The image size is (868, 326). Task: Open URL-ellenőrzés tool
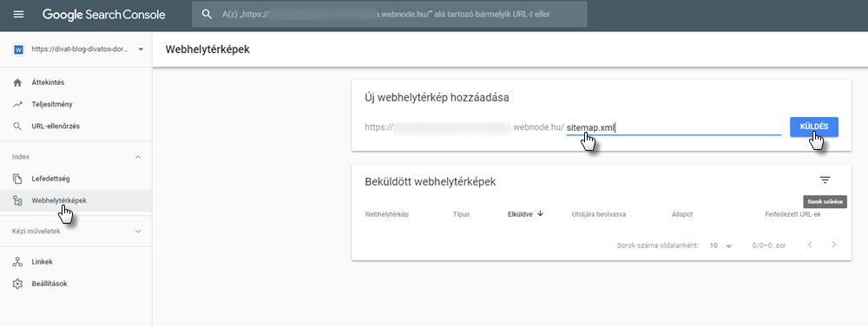coord(56,126)
